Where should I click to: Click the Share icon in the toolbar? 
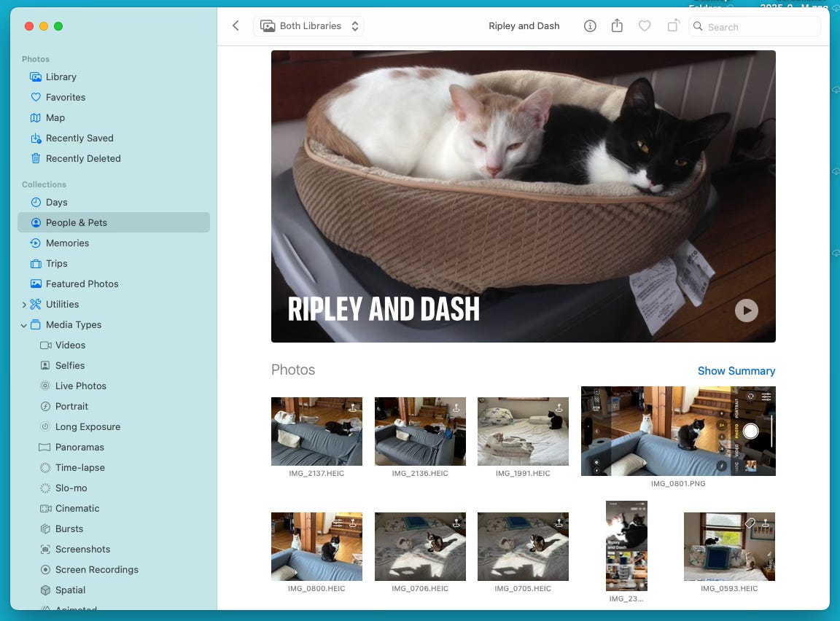(617, 26)
